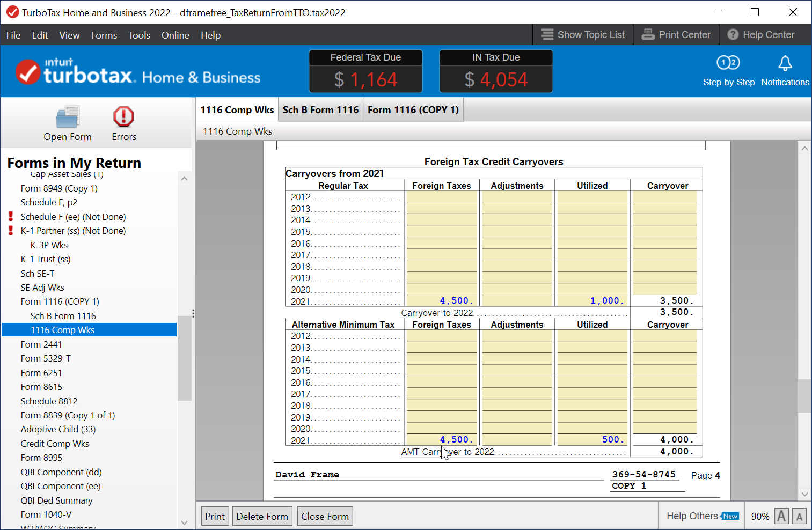This screenshot has width=812, height=530.
Task: Open Step-by-Step view icon
Action: pyautogui.click(x=728, y=63)
